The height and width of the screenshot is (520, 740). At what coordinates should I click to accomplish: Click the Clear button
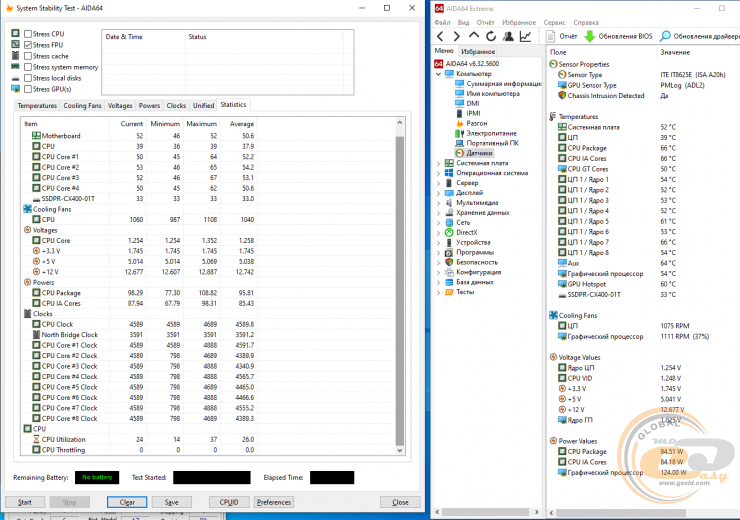127,502
